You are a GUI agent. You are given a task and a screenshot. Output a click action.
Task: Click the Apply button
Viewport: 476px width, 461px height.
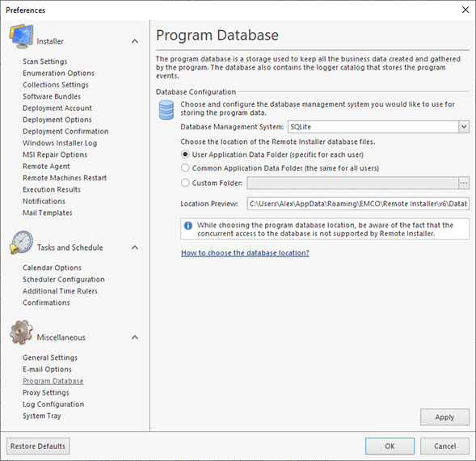(x=444, y=417)
